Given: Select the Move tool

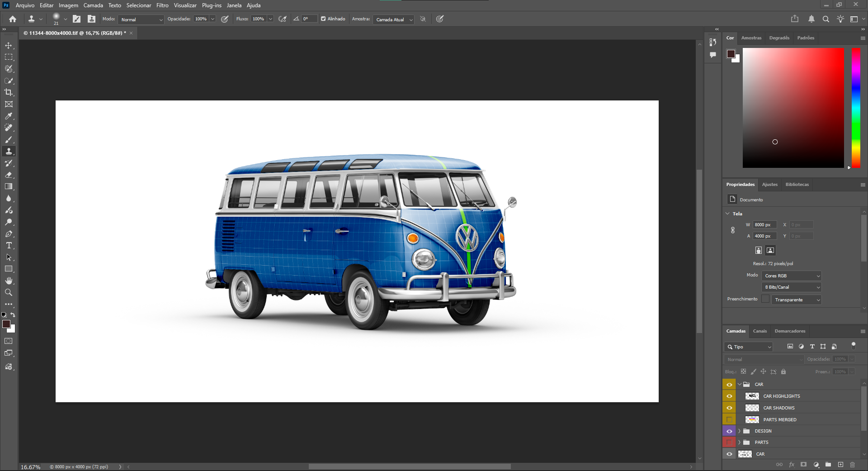Looking at the screenshot, I should [9, 46].
